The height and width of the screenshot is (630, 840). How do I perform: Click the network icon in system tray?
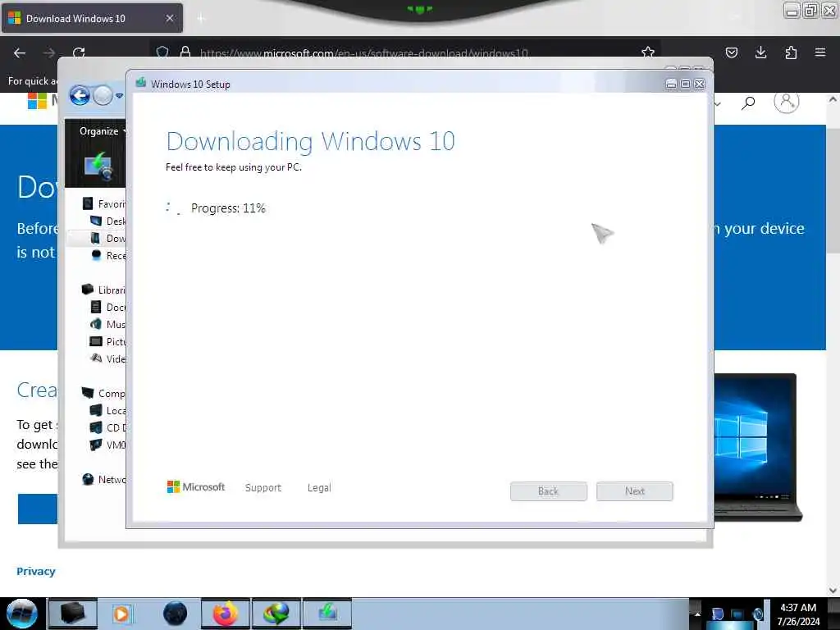pos(737,614)
